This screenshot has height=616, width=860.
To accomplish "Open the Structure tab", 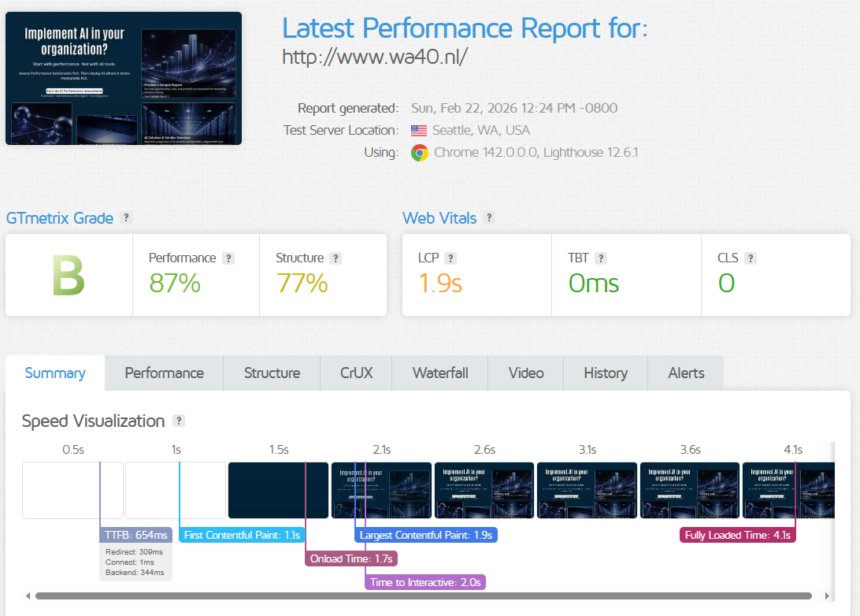I will click(x=272, y=373).
